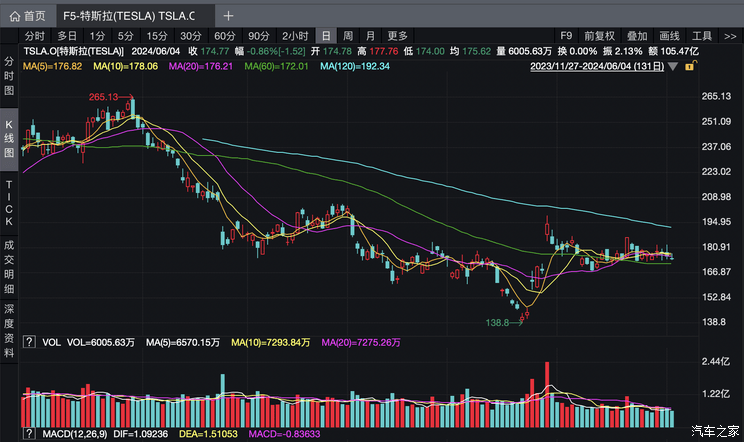This screenshot has height=442, width=744.
Task: Click the 叠加 overlay button
Action: pyautogui.click(x=637, y=36)
